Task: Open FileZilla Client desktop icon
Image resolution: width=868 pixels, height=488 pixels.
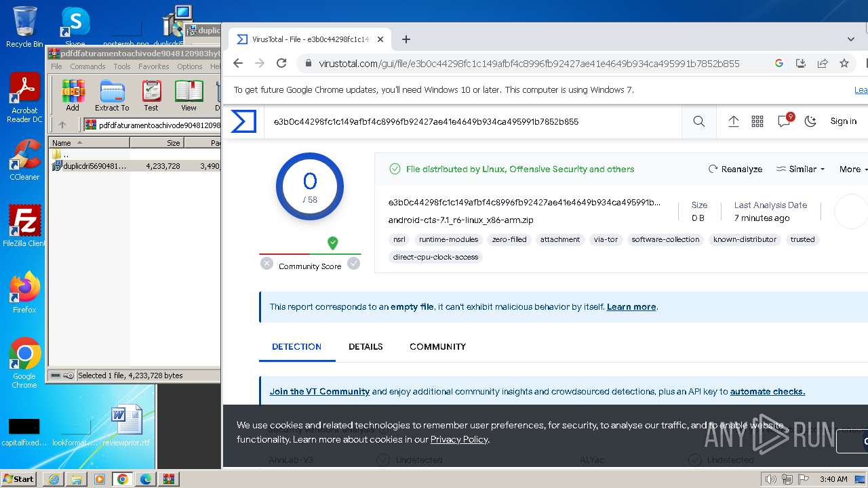Action: click(24, 226)
